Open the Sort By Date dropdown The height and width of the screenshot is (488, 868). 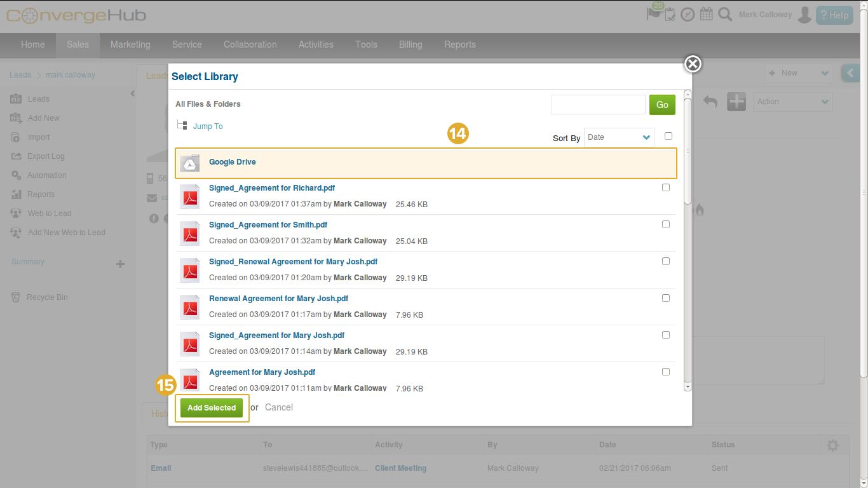(618, 137)
